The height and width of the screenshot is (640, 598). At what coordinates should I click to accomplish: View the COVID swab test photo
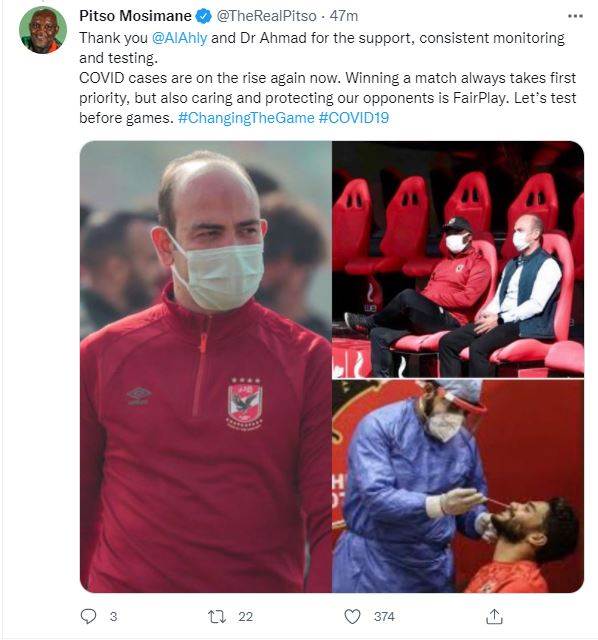(458, 486)
